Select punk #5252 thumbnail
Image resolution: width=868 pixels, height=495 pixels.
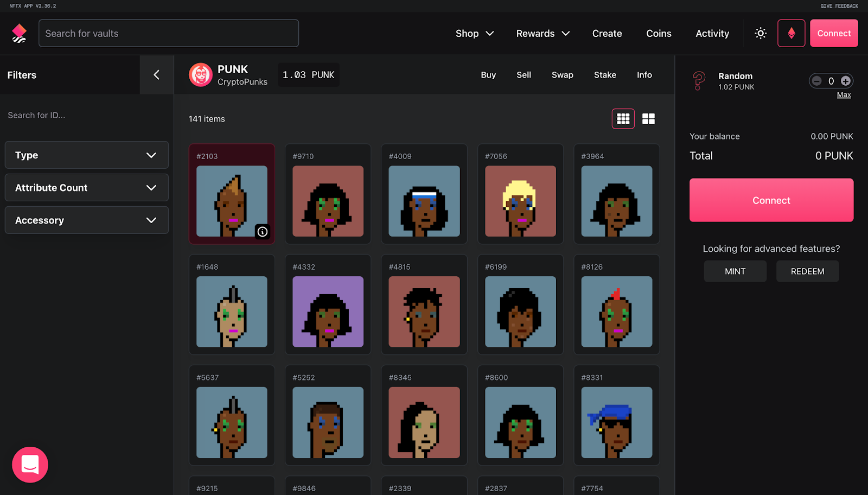328,422
